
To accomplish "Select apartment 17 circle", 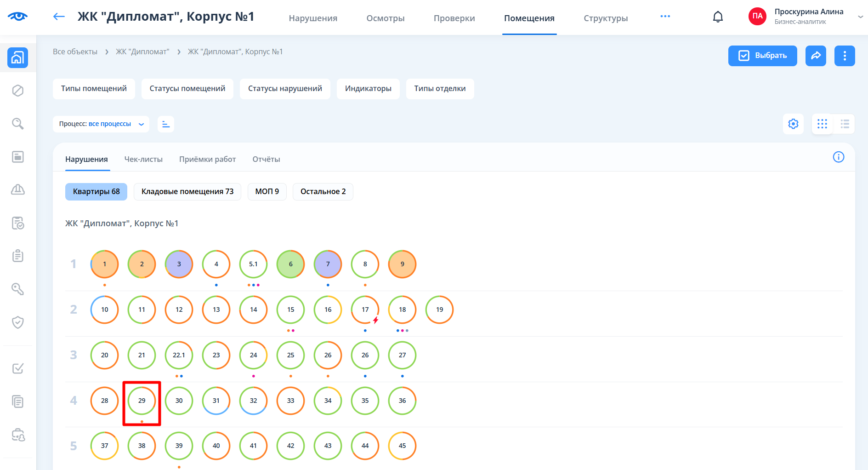I will click(x=365, y=310).
